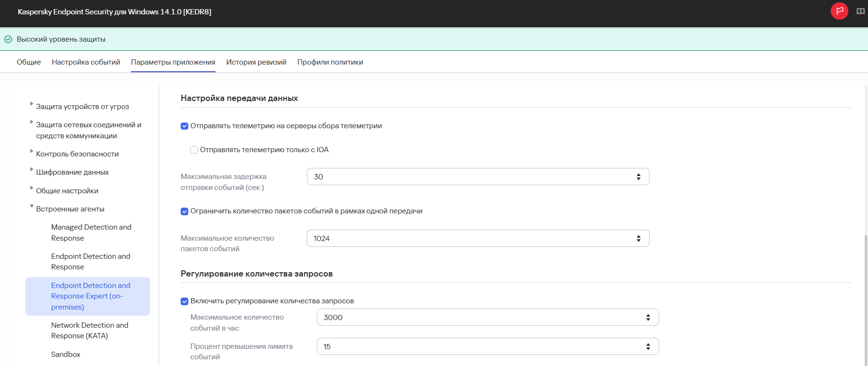Viewport: 868px width, 366px height.
Task: Open 'Endpoint Detection and Response' sidebar item
Action: 91,262
